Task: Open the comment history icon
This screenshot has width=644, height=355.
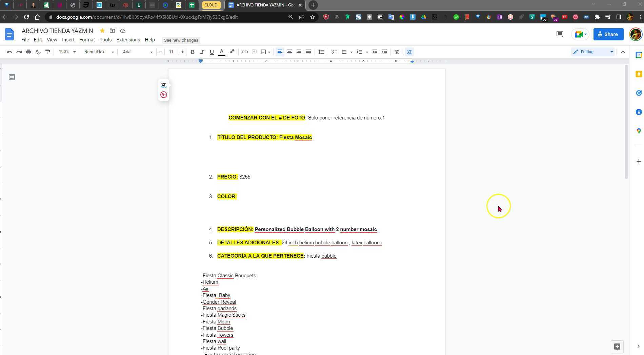Action: click(x=560, y=34)
